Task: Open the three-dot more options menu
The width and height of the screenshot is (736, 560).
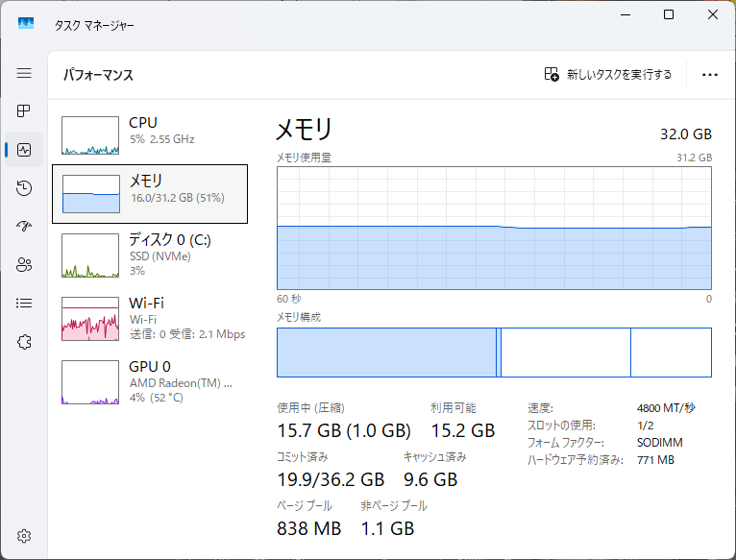Action: click(710, 75)
